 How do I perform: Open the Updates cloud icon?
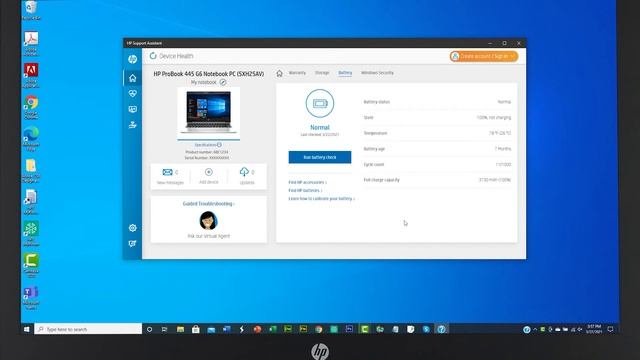(244, 172)
